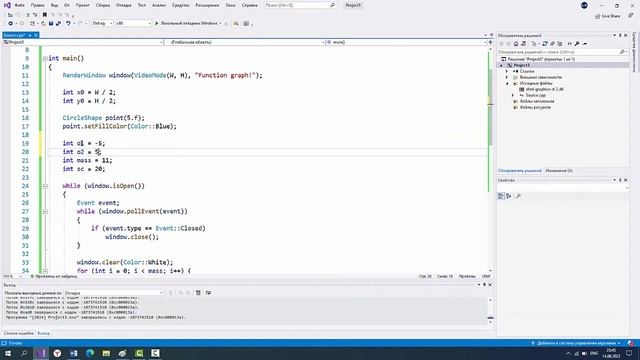Open the Правка menu
640x360 pixels.
coord(37,5)
